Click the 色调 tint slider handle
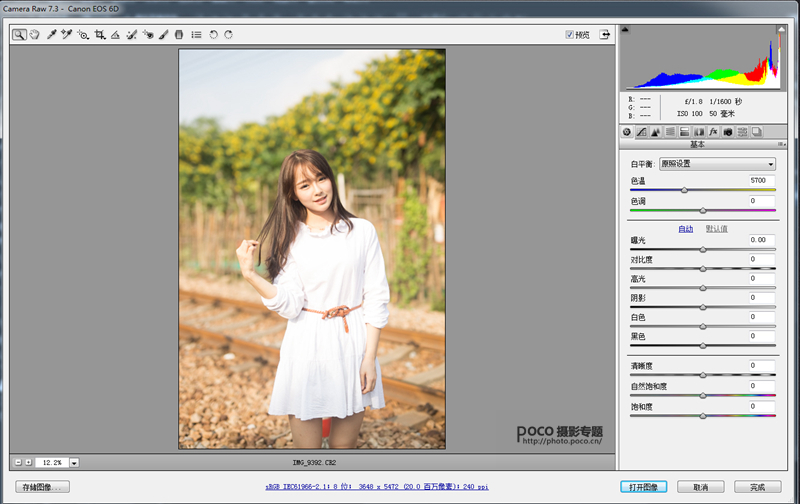This screenshot has height=504, width=800. click(703, 211)
